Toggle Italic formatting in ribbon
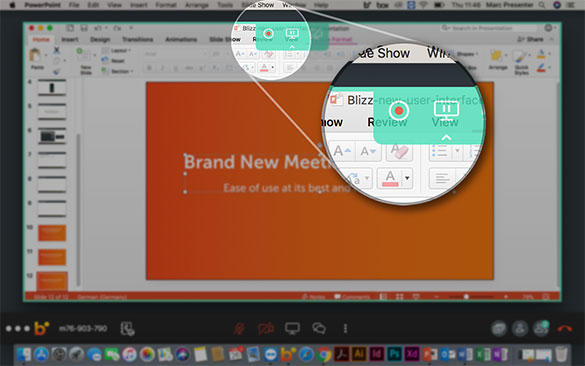The height and width of the screenshot is (366, 585). point(162,68)
